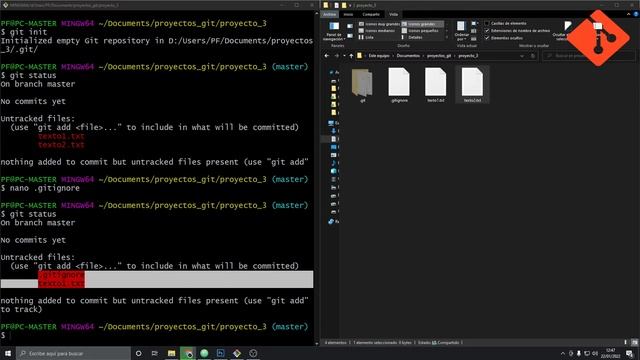
Task: Open File Explorer taskbar icon
Action: pyautogui.click(x=171, y=353)
